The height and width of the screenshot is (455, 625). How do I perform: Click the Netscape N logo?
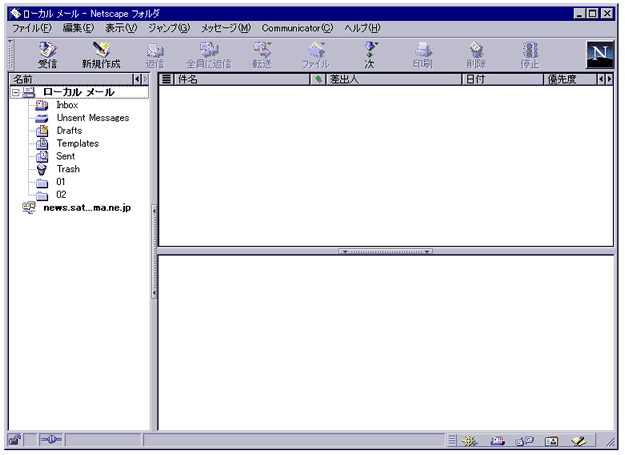point(600,54)
